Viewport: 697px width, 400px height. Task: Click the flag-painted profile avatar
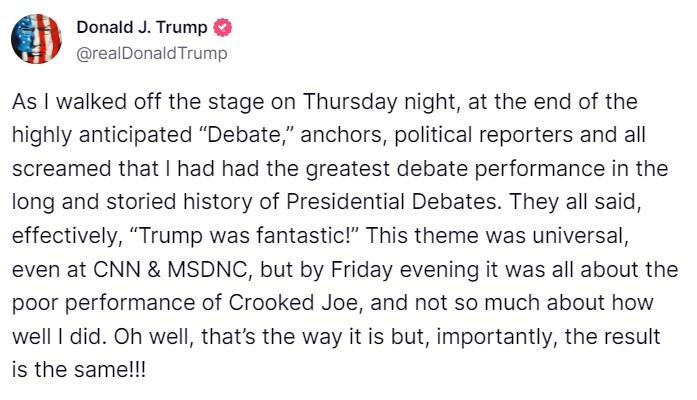click(x=36, y=39)
